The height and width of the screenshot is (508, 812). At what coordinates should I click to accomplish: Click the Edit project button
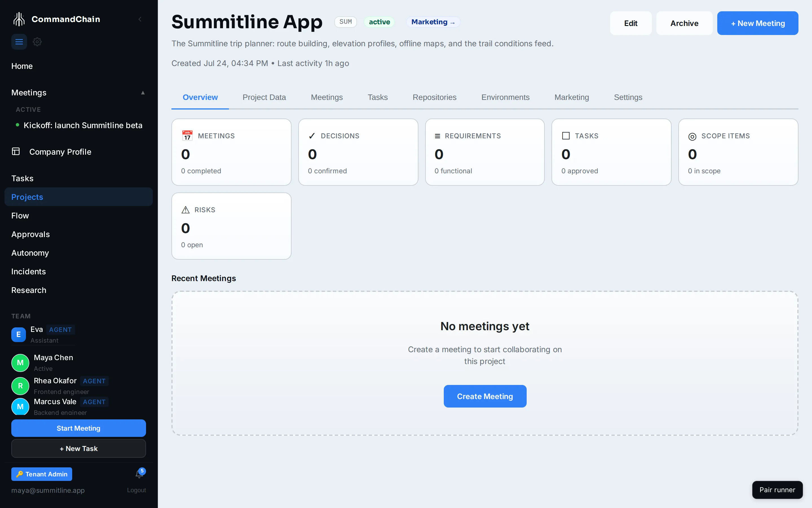[x=631, y=23]
